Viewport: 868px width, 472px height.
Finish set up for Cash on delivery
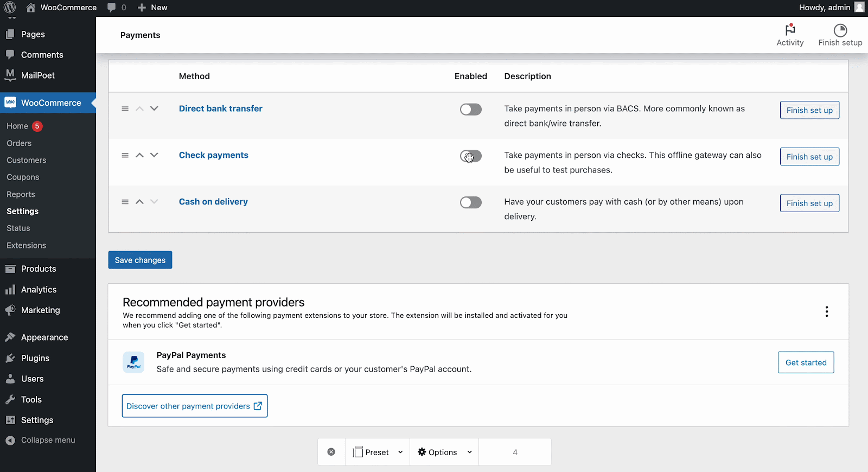click(x=809, y=203)
